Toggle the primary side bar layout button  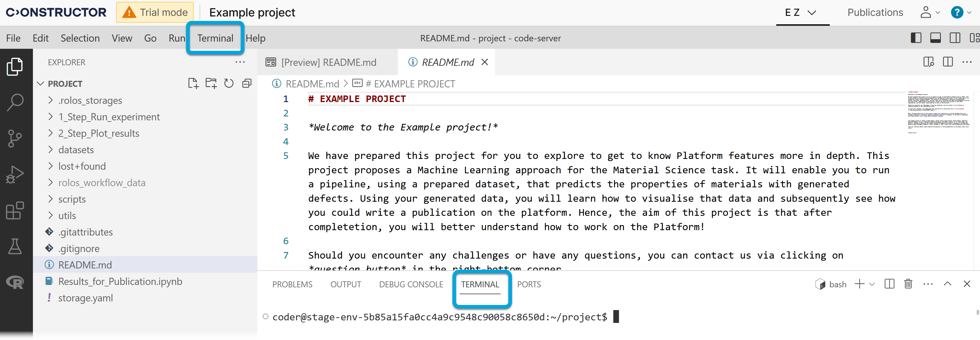pyautogui.click(x=916, y=38)
